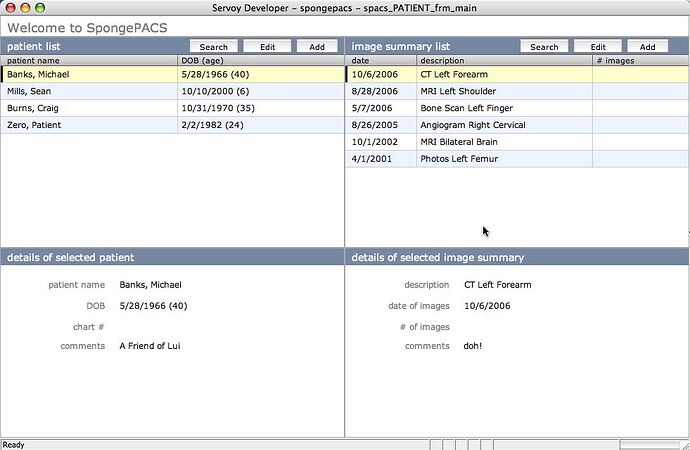The width and height of the screenshot is (690, 450).
Task: Click Add button in patient list header
Action: click(317, 47)
